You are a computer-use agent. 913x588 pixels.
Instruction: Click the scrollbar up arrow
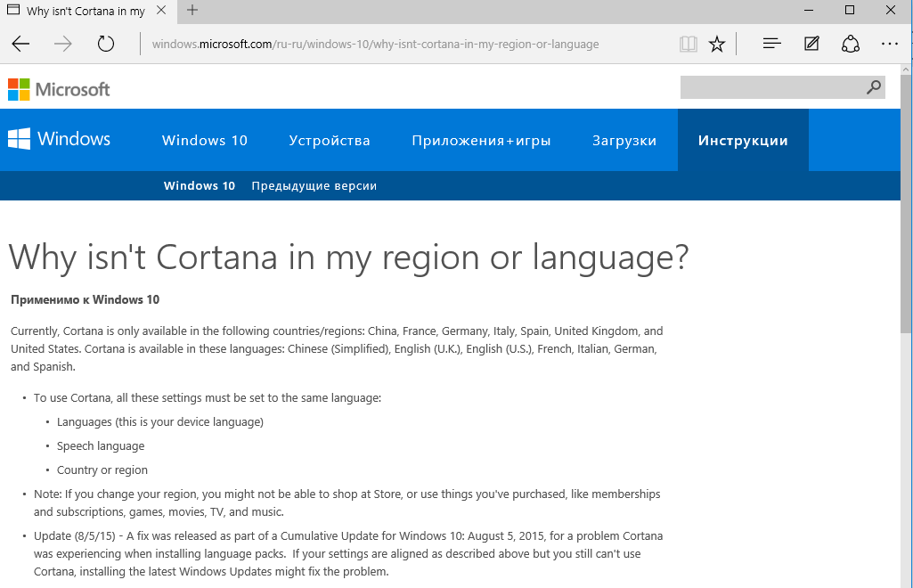pos(906,69)
